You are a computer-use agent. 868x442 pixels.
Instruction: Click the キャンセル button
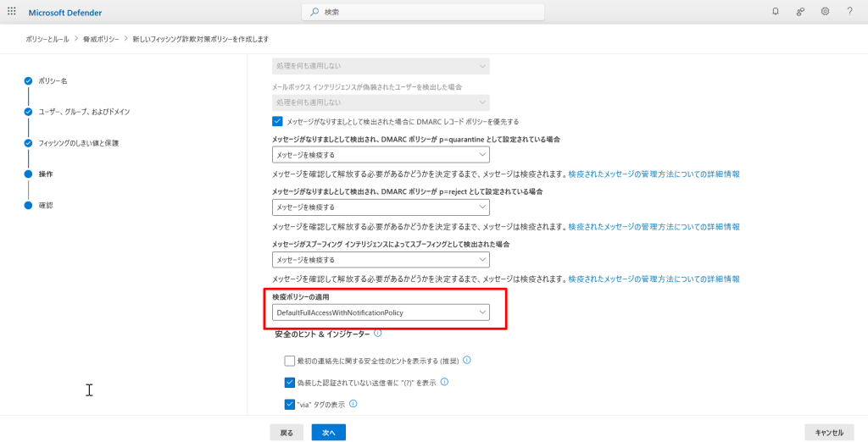[829, 433]
